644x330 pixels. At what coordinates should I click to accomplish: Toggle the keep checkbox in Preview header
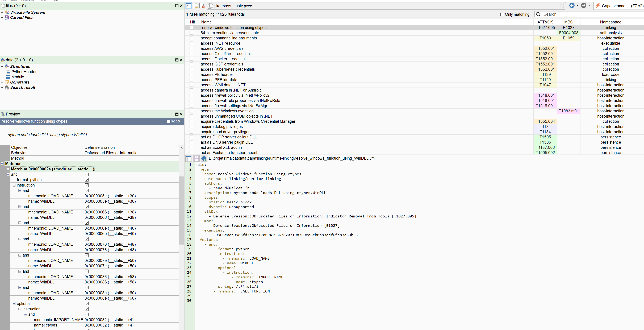tap(169, 121)
